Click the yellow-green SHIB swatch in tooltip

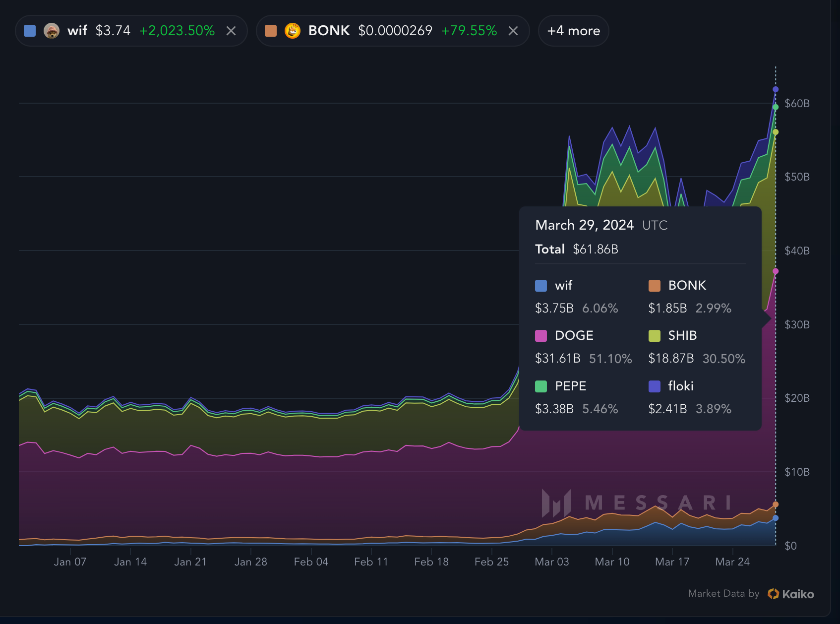pos(655,336)
